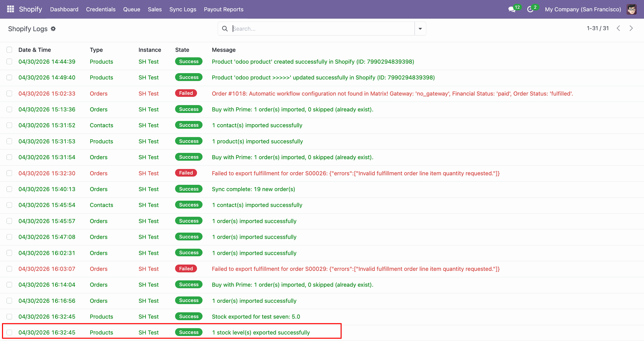Screen dimensions: 644x341
Task: Sort by the Instance column header
Action: click(x=150, y=50)
